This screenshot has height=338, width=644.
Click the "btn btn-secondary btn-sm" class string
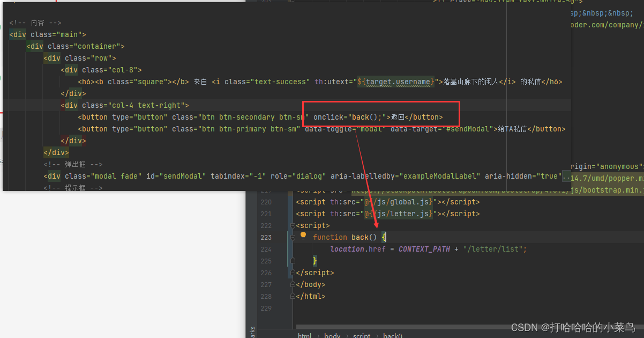[x=253, y=117]
